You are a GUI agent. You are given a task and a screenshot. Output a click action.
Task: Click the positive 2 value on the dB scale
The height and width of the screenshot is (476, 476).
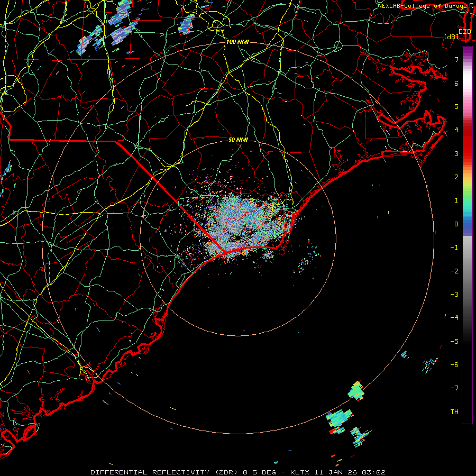(456, 177)
